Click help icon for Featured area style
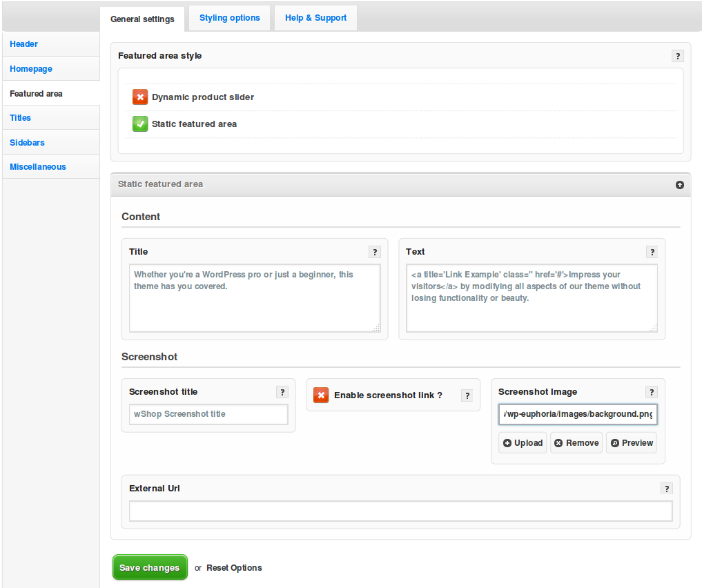Viewport: 702px width, 588px height. 677,56
